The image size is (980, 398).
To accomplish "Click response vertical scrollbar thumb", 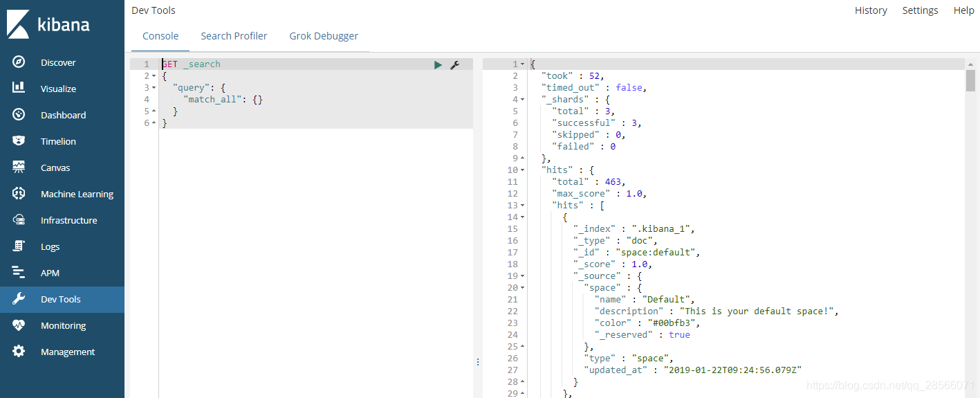I will [x=971, y=80].
